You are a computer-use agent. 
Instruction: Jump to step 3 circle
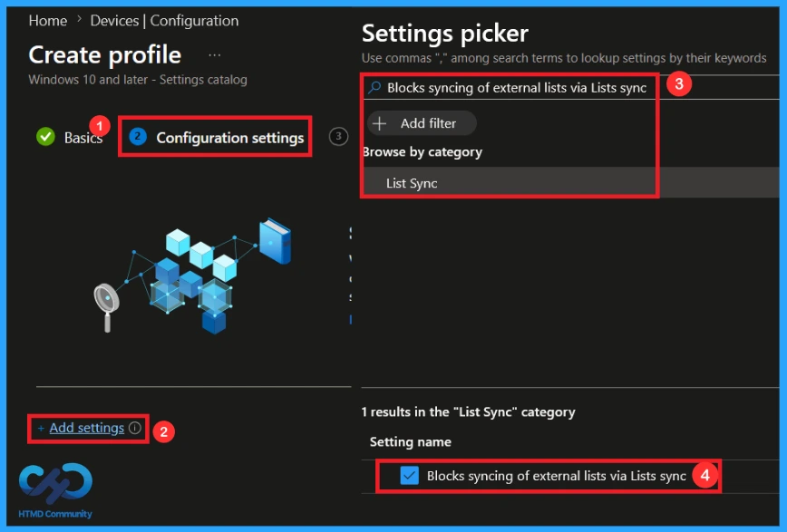pos(338,137)
